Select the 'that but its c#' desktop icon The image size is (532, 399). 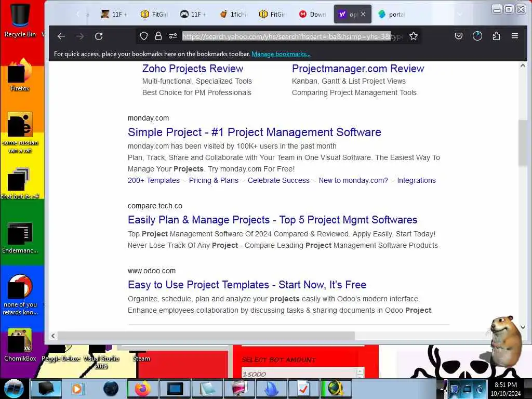(x=20, y=183)
